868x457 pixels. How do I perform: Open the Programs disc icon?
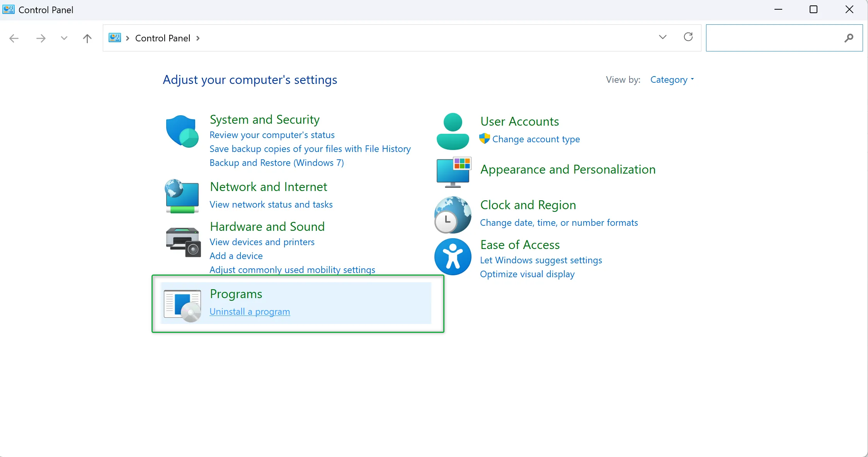182,306
